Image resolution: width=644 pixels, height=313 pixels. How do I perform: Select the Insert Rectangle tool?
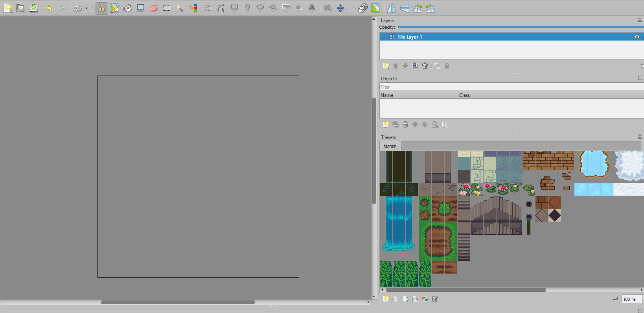click(234, 8)
